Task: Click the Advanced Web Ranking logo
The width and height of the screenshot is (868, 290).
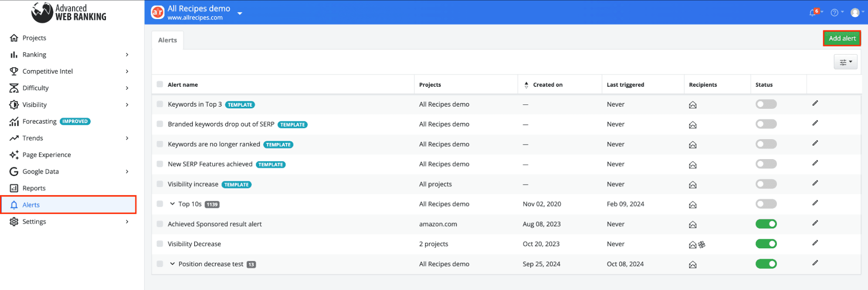Action: 69,13
